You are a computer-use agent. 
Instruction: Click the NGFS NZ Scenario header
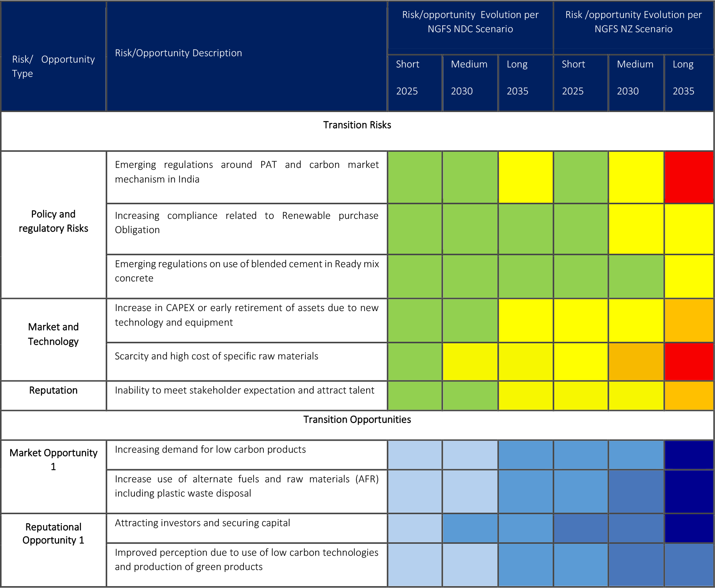click(x=633, y=22)
